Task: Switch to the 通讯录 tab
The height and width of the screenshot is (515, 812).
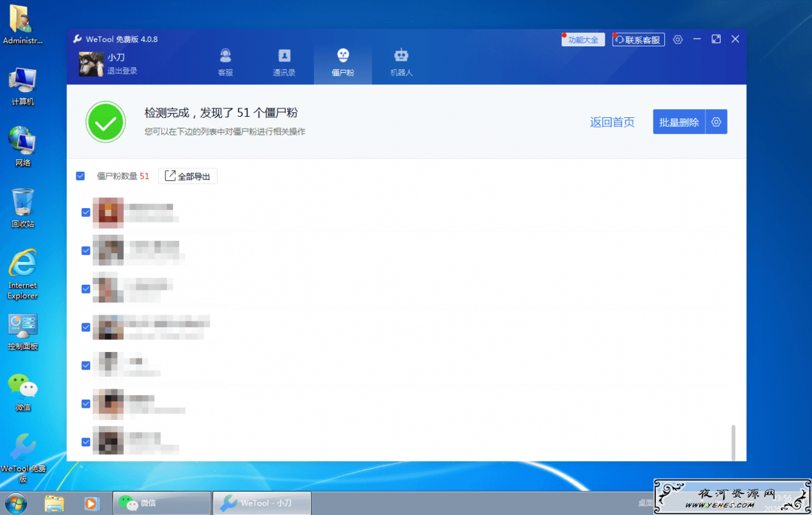Action: (x=284, y=63)
